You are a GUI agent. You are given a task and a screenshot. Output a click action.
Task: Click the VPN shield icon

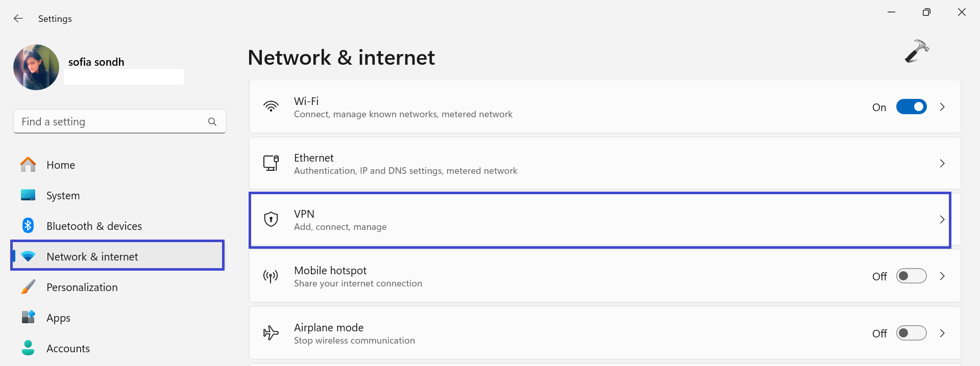pyautogui.click(x=271, y=220)
